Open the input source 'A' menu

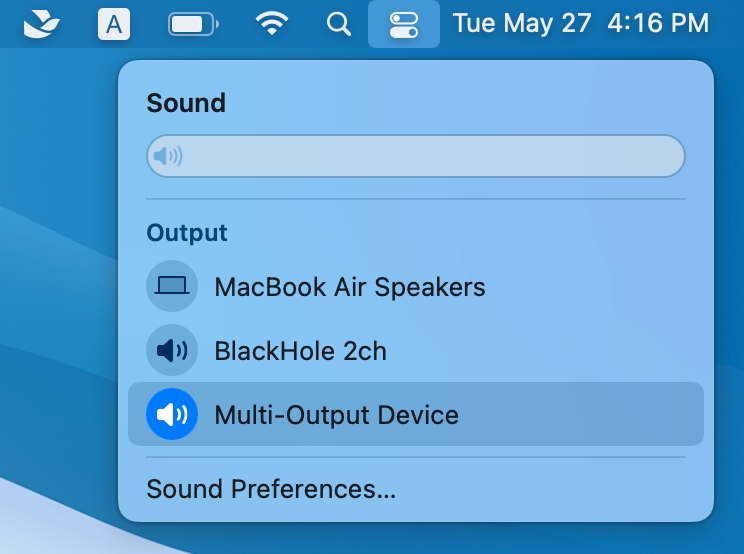(113, 24)
